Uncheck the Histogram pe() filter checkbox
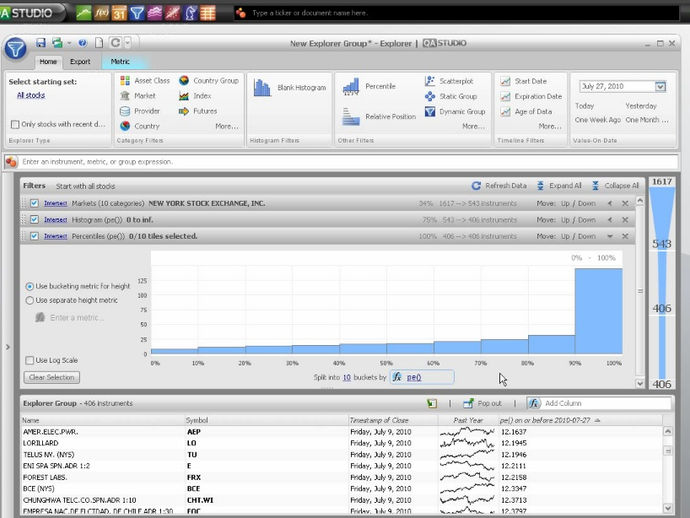The width and height of the screenshot is (690, 518). click(34, 220)
